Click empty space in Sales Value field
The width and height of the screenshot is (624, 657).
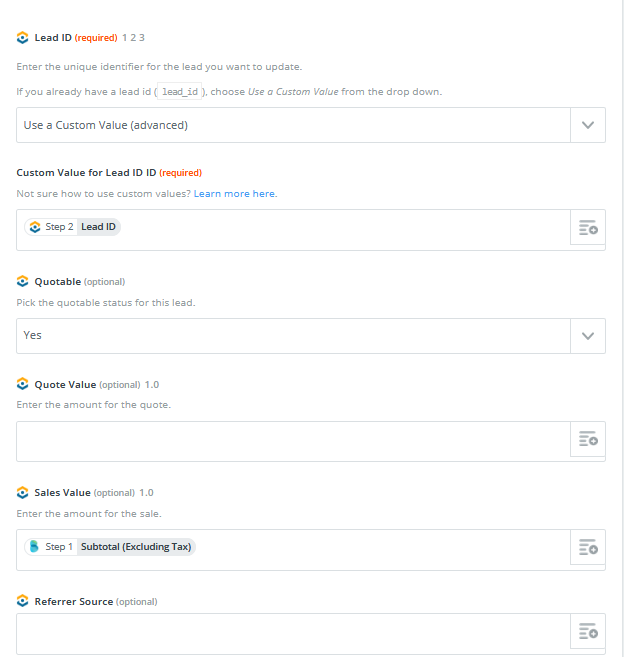click(381, 550)
